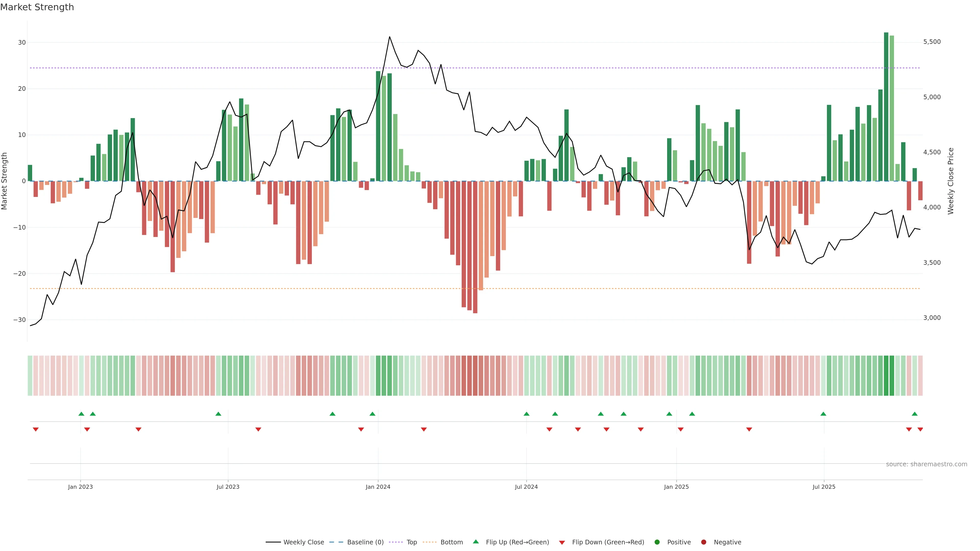Click the first red flip-down marker at far left
This screenshot has width=980, height=551.
tap(36, 429)
